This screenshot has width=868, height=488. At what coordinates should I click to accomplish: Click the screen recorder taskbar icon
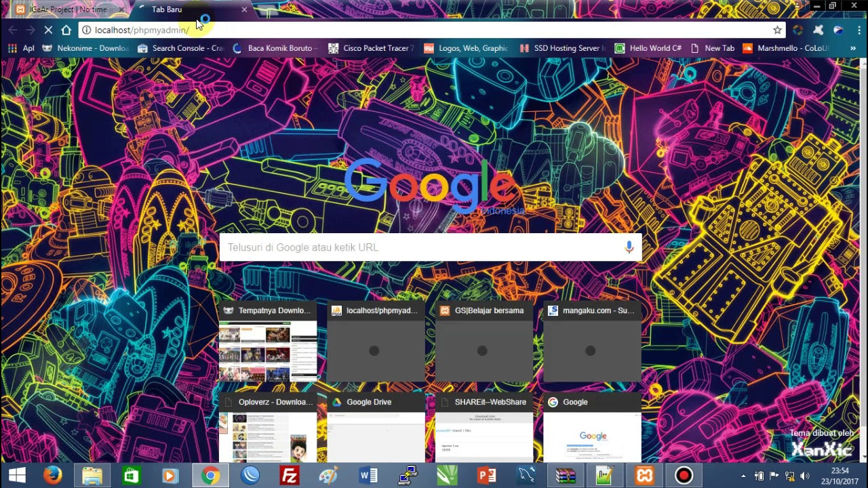(x=684, y=475)
